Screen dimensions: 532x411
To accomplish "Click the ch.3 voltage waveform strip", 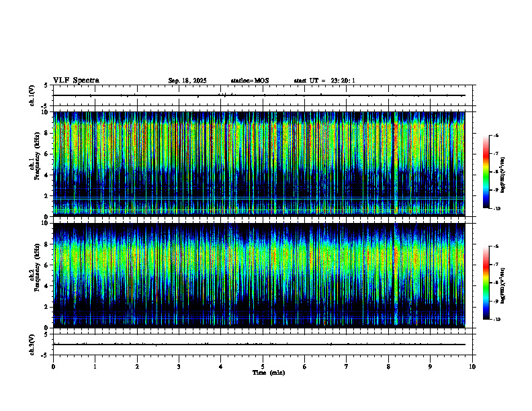I will (x=263, y=345).
